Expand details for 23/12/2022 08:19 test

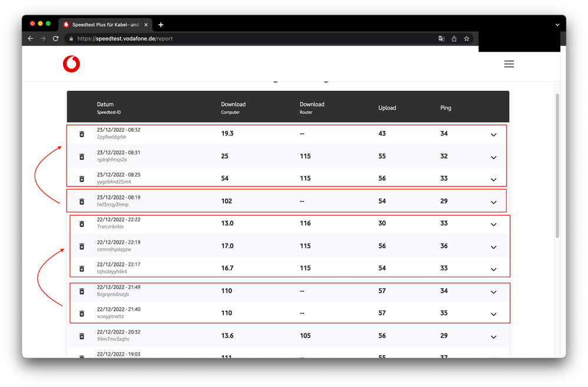tap(494, 202)
